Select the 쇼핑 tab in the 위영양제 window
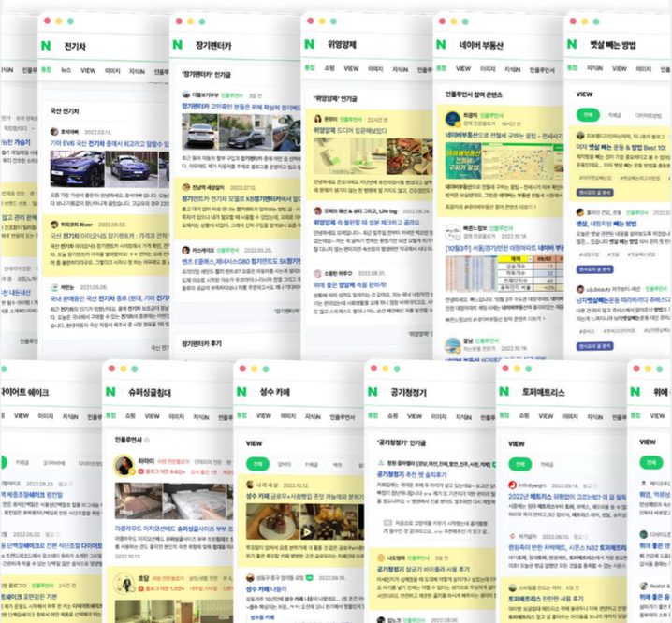 (x=329, y=68)
